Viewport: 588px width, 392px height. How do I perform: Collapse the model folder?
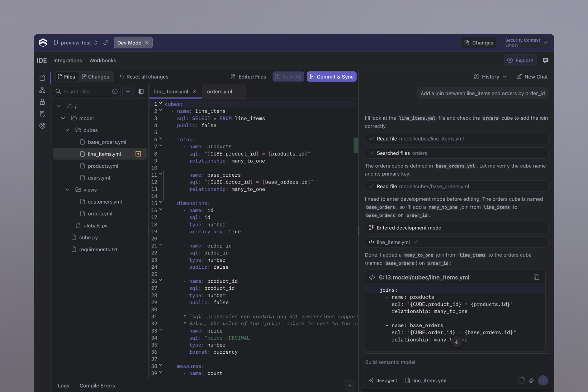coord(63,118)
